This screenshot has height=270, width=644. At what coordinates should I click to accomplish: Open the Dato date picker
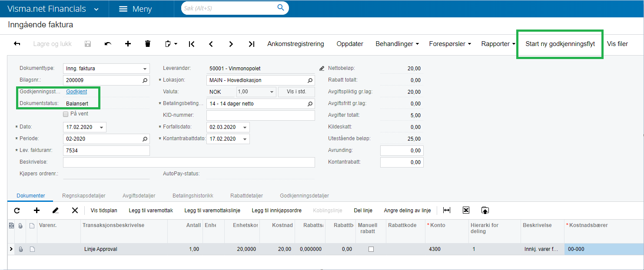[x=102, y=127]
